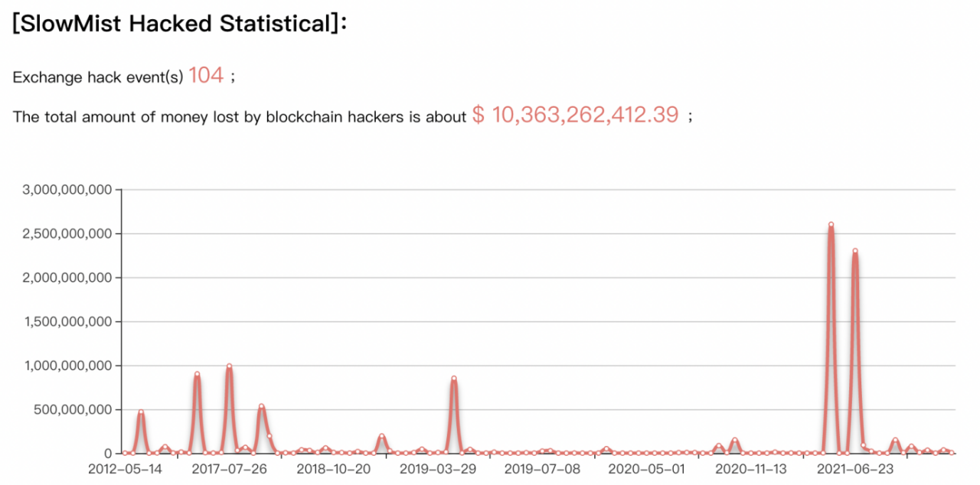
Task: Click the second-highest 2021 peak data point
Action: point(855,251)
